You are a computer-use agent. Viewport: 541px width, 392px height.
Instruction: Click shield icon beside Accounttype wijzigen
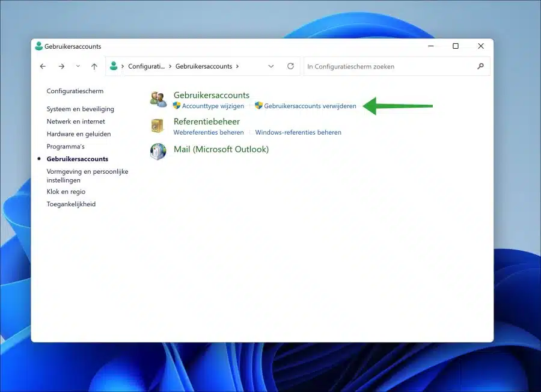(177, 106)
